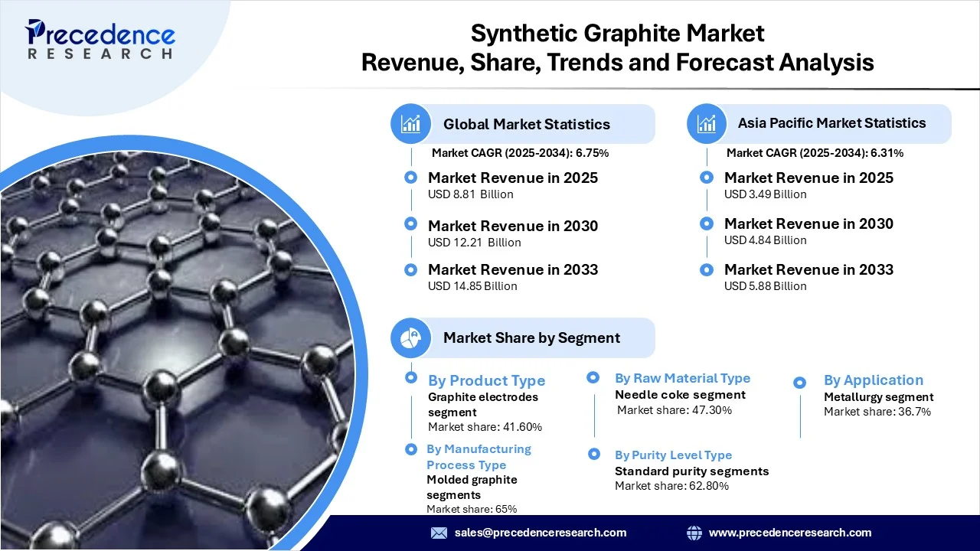Click the Standard purity segments text
Image resolution: width=980 pixels, height=551 pixels.
tap(692, 471)
